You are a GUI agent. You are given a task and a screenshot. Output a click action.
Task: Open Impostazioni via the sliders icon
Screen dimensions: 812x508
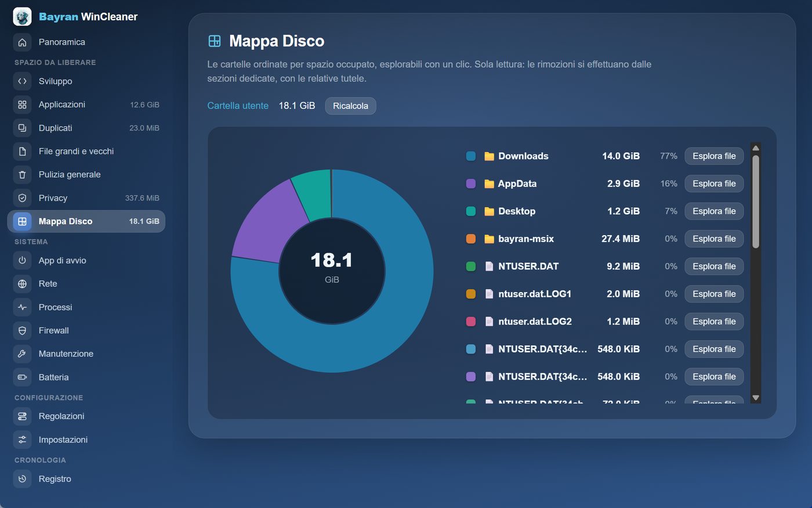coord(22,439)
